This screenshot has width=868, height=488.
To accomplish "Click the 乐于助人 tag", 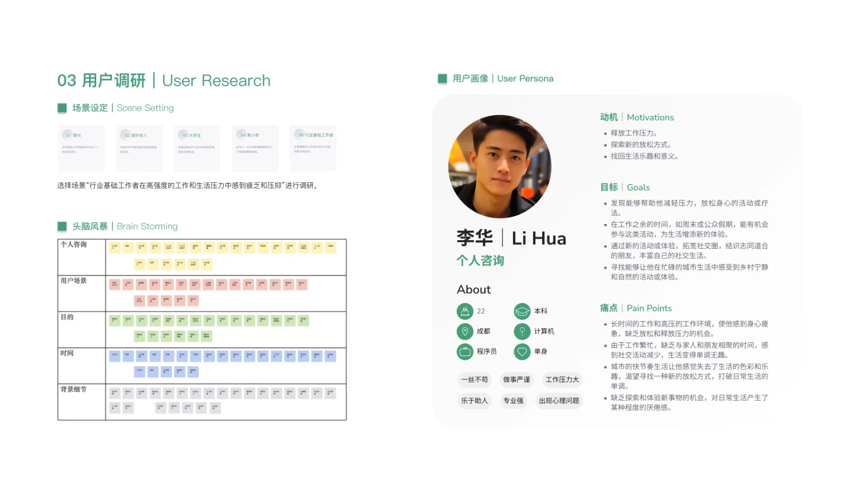I will pyautogui.click(x=474, y=401).
